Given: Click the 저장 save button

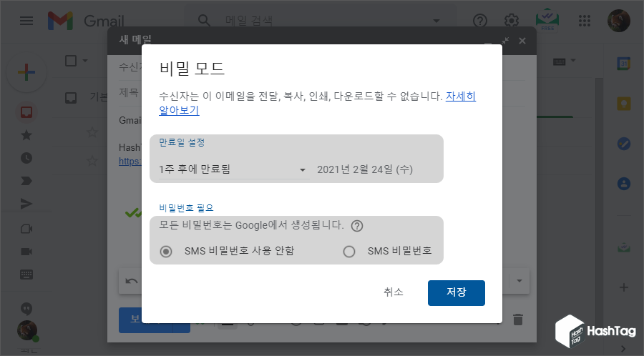Looking at the screenshot, I should click(457, 293).
